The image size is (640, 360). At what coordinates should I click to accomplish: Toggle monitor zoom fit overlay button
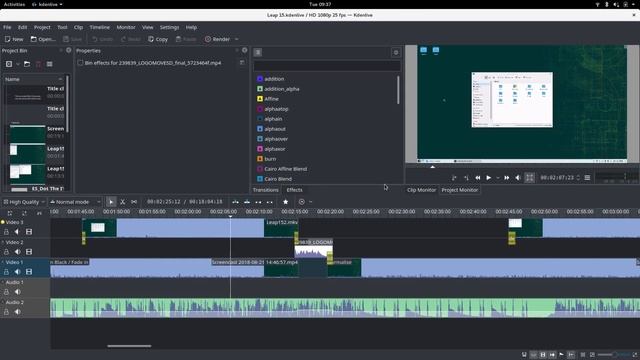529,178
